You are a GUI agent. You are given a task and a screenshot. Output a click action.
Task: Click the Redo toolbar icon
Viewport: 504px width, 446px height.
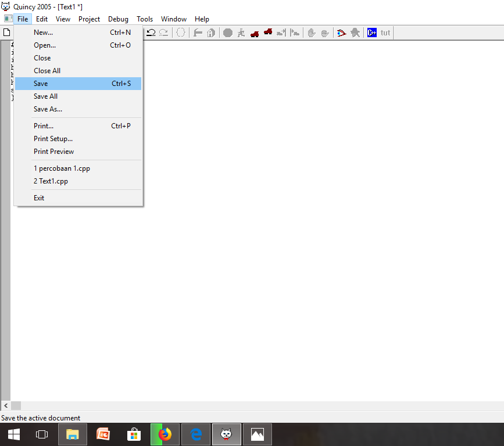(163, 33)
